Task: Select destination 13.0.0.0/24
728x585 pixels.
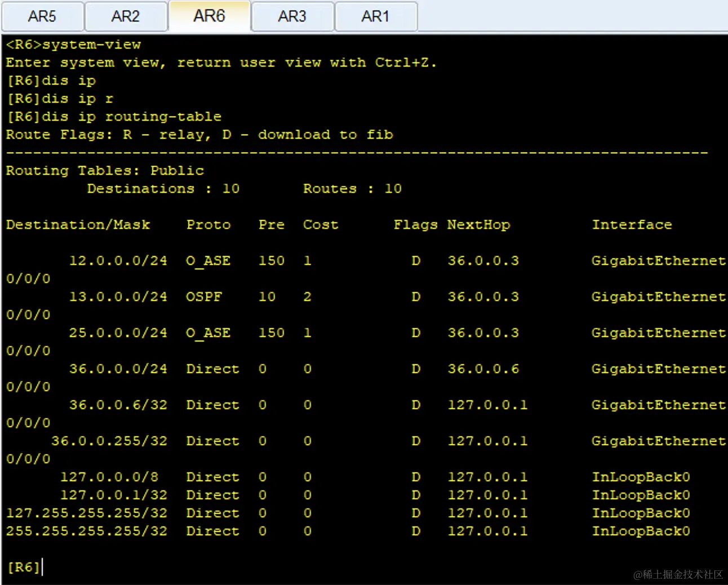Action: pyautogui.click(x=118, y=297)
